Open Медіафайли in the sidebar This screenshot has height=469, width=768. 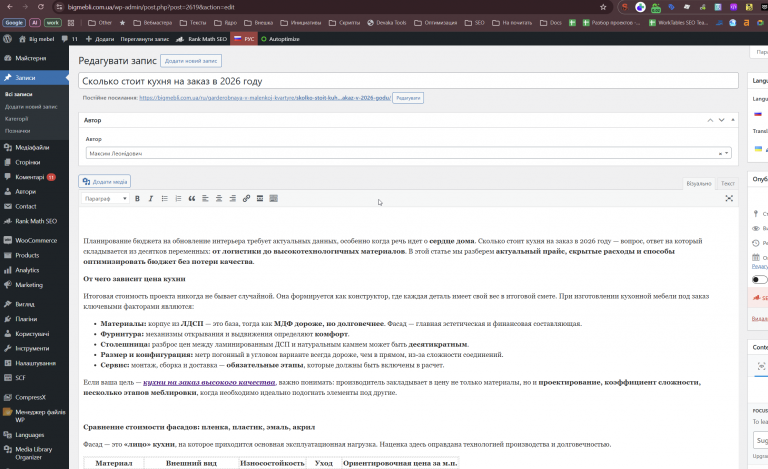[x=34, y=147]
